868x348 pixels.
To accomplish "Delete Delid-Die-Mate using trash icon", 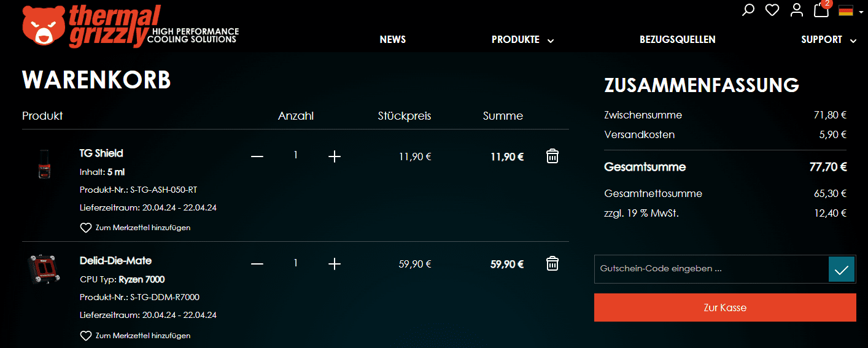I will click(x=552, y=263).
